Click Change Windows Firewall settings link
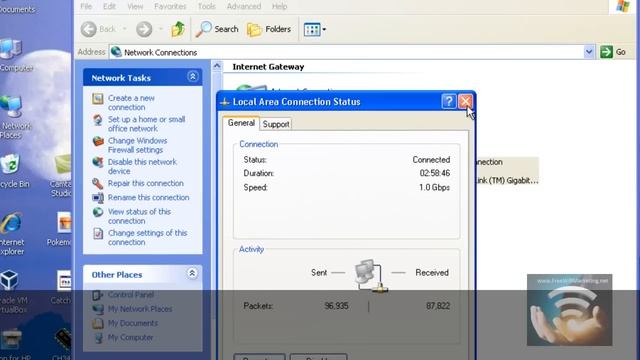Viewport: 640px width, 360px height. (138, 145)
